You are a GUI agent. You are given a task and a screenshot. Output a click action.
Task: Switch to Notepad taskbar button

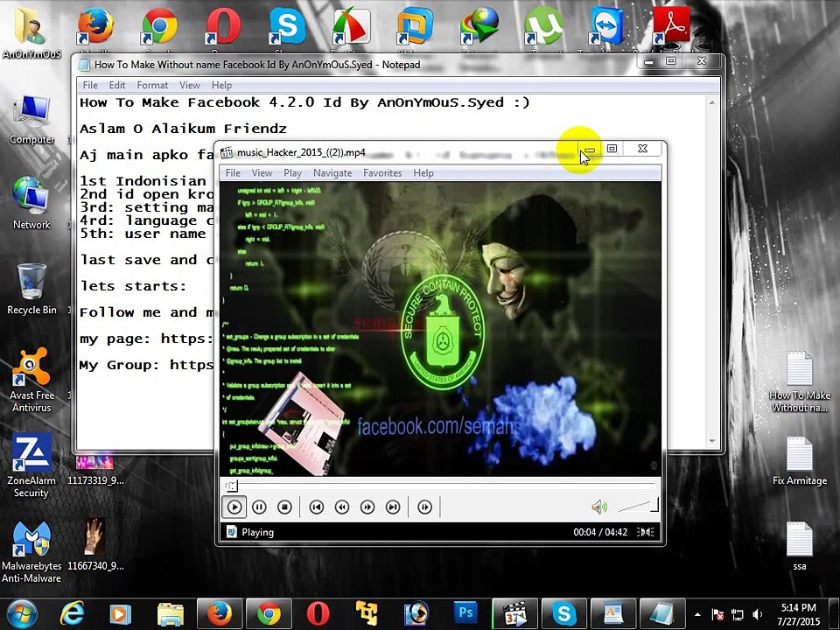[662, 614]
